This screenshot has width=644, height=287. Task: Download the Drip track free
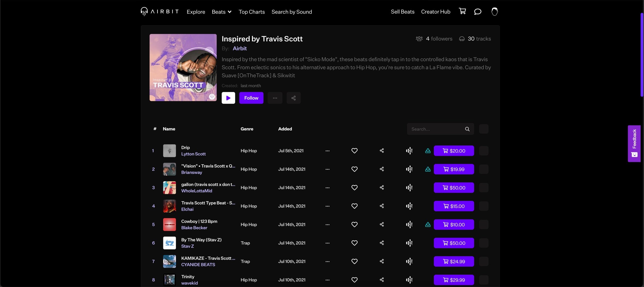click(428, 151)
